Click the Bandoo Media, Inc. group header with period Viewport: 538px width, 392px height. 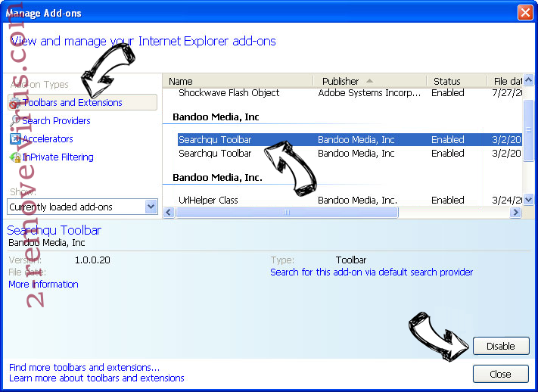pos(217,178)
